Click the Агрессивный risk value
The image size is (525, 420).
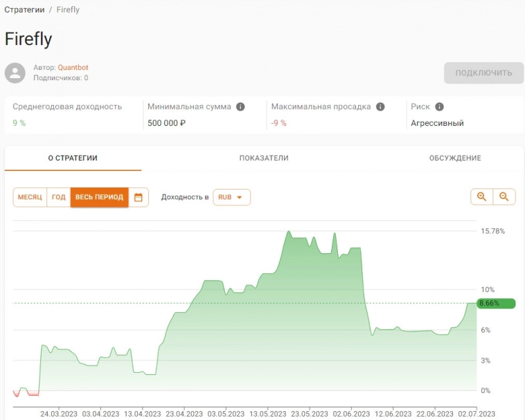pyautogui.click(x=437, y=123)
